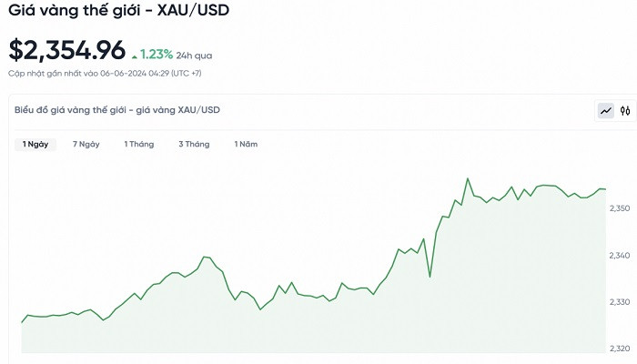Viewport: 637px width, 364px height.
Task: Switch chart to 1 Năm range
Action: pos(247,144)
